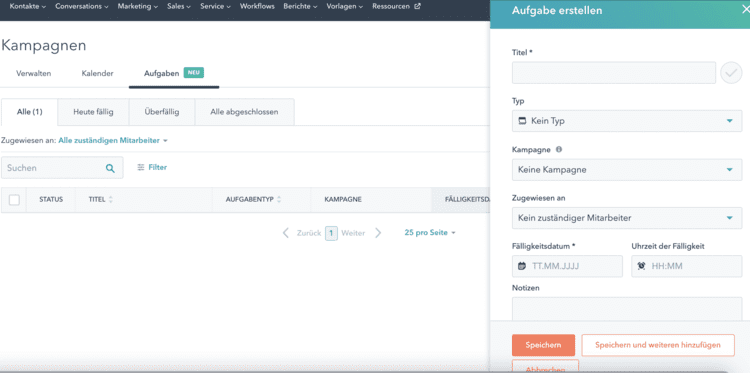Click the Titel input field
Image resolution: width=750 pixels, height=373 pixels.
pyautogui.click(x=614, y=73)
